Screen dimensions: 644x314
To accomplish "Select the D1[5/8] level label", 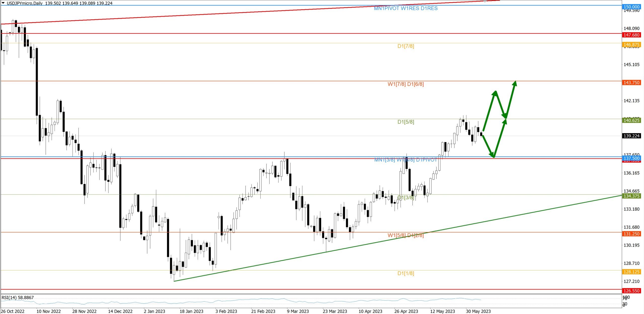I will click(x=406, y=122).
